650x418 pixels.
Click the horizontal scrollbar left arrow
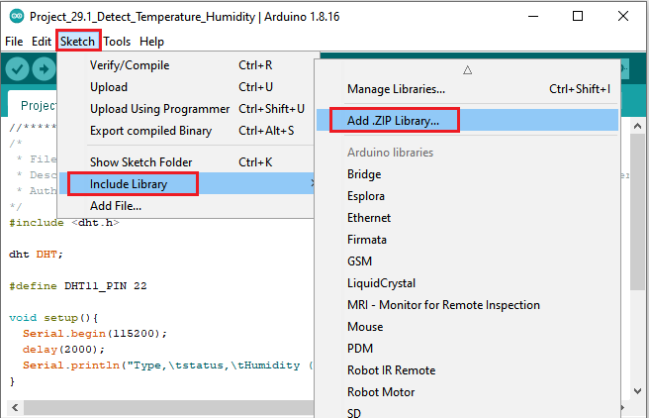point(15,407)
